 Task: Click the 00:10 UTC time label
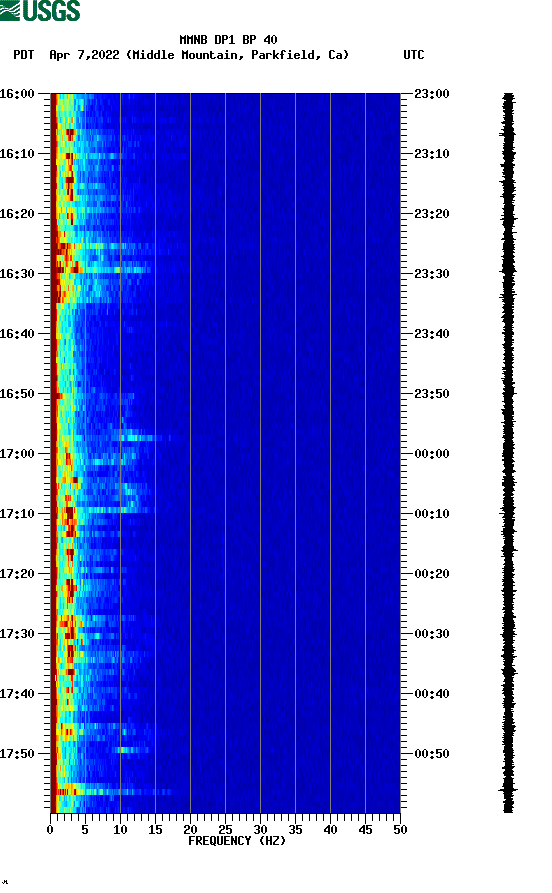(432, 514)
